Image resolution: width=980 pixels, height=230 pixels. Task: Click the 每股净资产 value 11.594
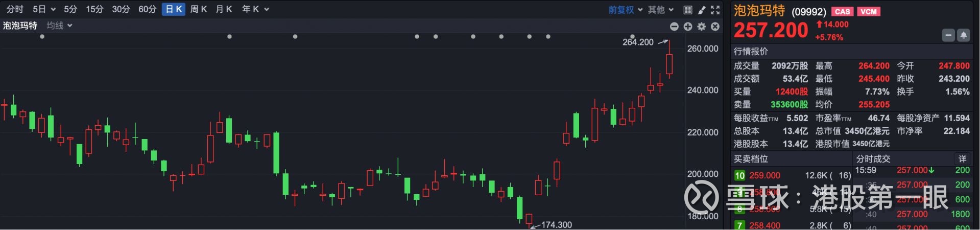957,118
